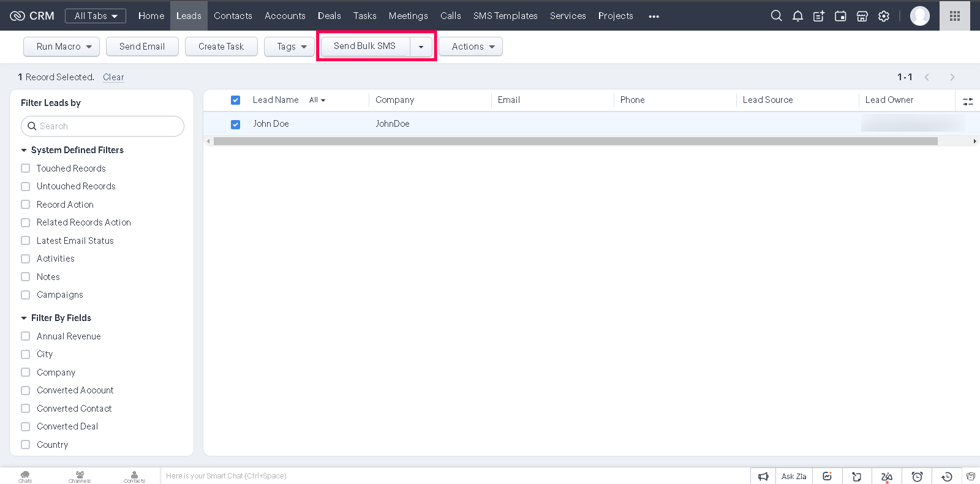Open the SMS Templates tab
Screen dimensions: 980x484
(505, 16)
